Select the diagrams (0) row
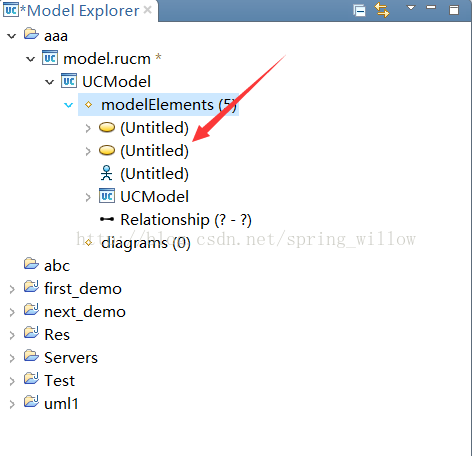 [146, 243]
